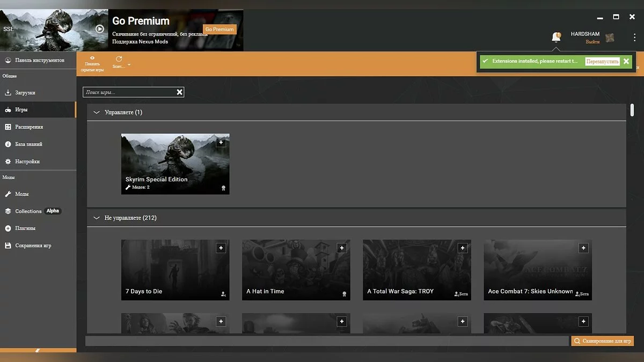Click the plus icon on A Hat in Time
The height and width of the screenshot is (362, 644).
tap(341, 248)
